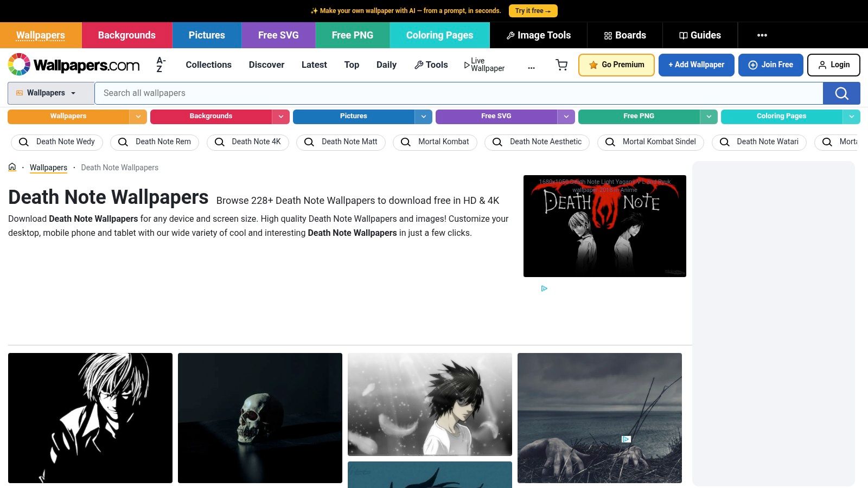This screenshot has height=488, width=868.
Task: Switch to the Coloring Pages top tab
Action: click(440, 35)
